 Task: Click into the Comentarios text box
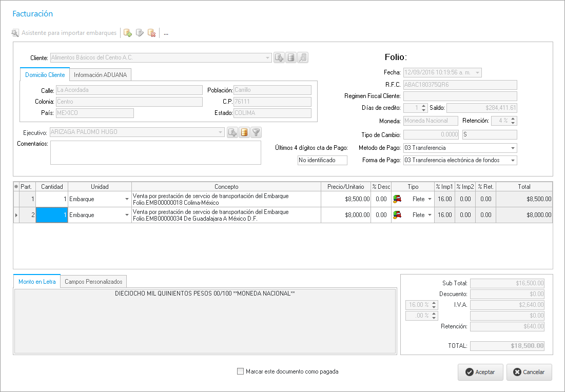pos(155,152)
